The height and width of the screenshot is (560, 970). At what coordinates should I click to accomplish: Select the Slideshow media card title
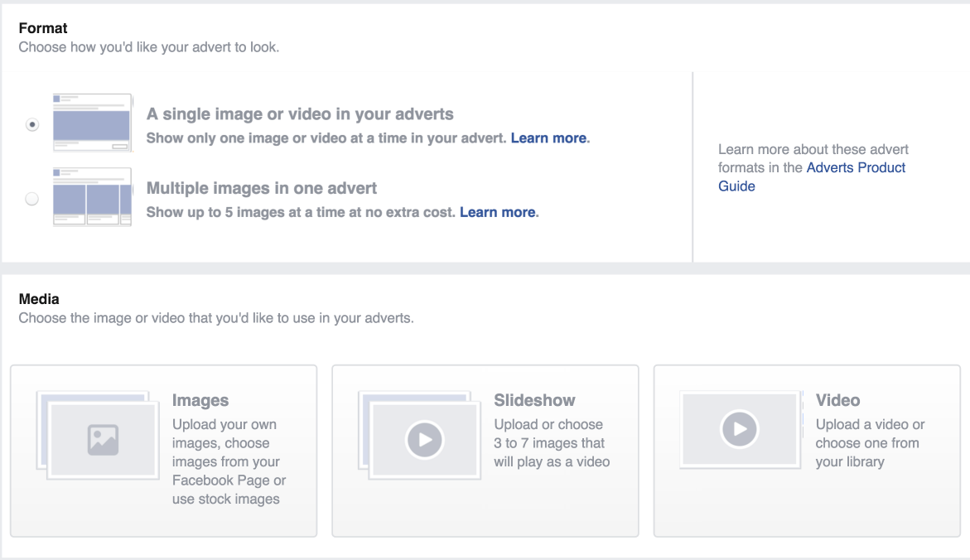point(534,400)
